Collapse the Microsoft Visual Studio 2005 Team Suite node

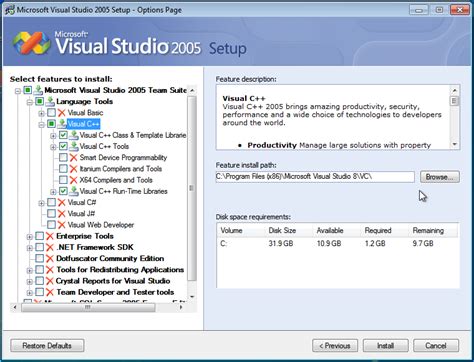click(18, 91)
